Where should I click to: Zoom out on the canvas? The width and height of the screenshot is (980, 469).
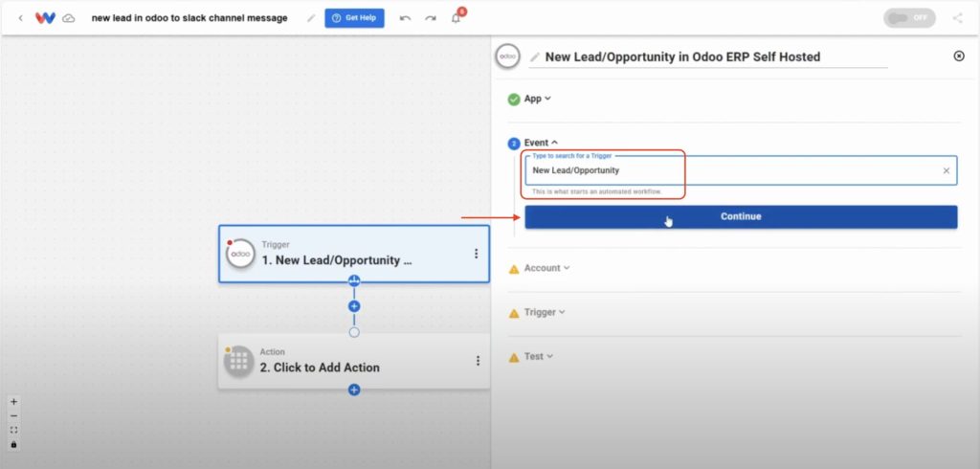coord(13,416)
